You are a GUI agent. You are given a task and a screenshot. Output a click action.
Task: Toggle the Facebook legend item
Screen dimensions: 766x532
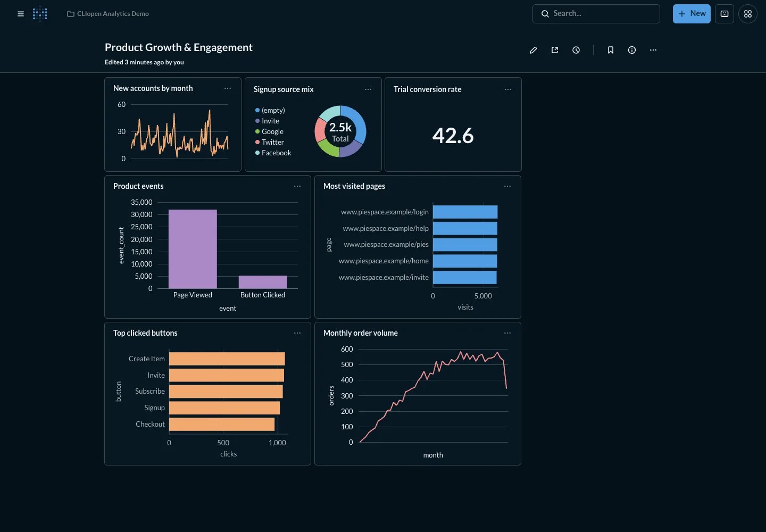[x=273, y=153]
